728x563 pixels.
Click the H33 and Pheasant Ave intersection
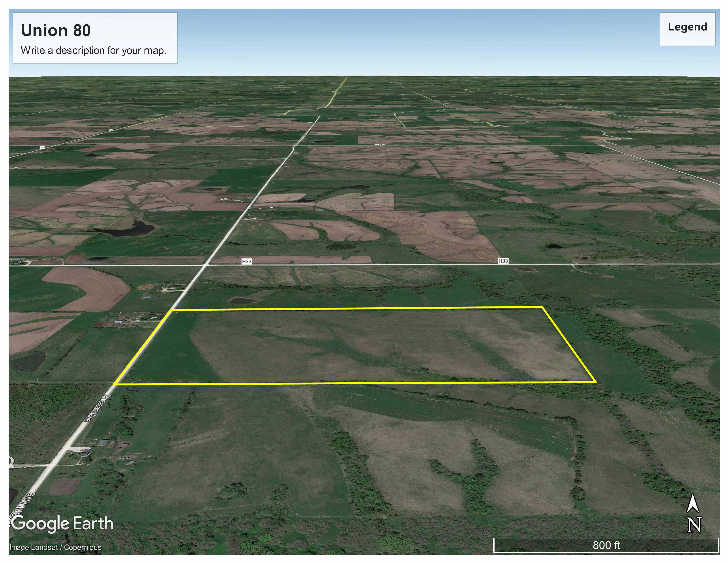pos(206,265)
